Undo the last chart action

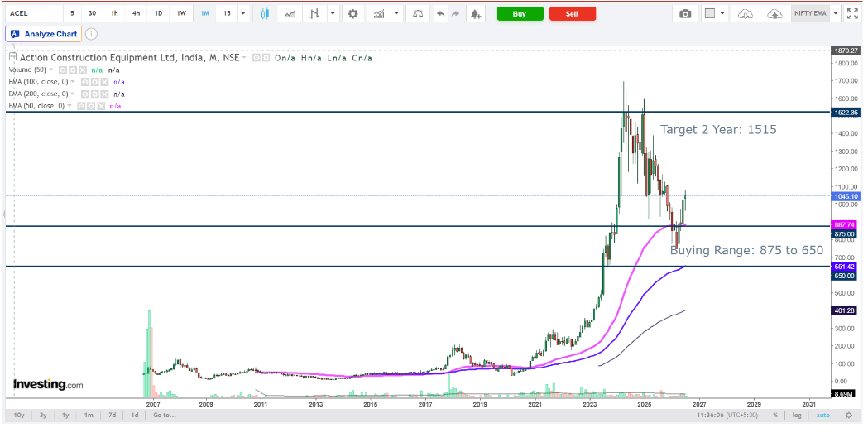point(441,14)
